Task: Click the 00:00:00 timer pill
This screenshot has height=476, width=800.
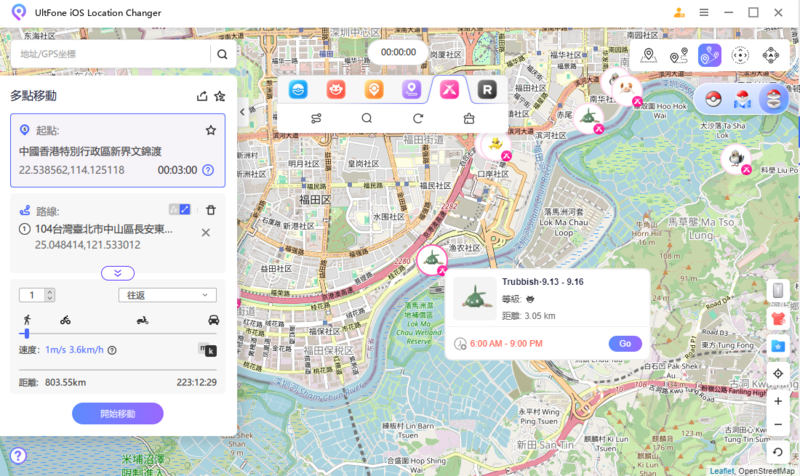Action: [x=398, y=52]
